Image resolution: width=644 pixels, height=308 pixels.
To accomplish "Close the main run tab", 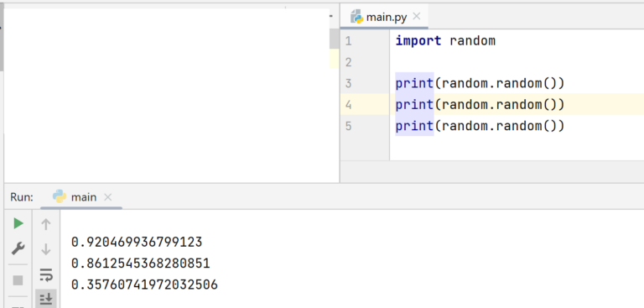I will pyautogui.click(x=107, y=197).
